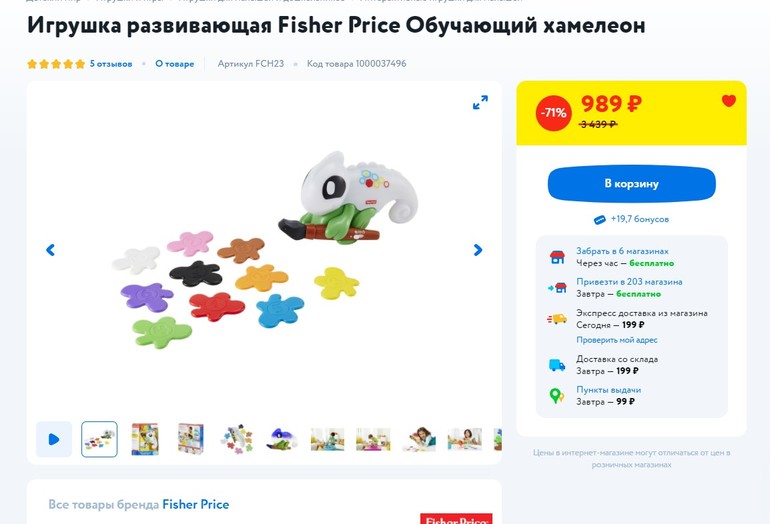Open the 5 reviews link
This screenshot has width=770, height=524.
pyautogui.click(x=111, y=64)
